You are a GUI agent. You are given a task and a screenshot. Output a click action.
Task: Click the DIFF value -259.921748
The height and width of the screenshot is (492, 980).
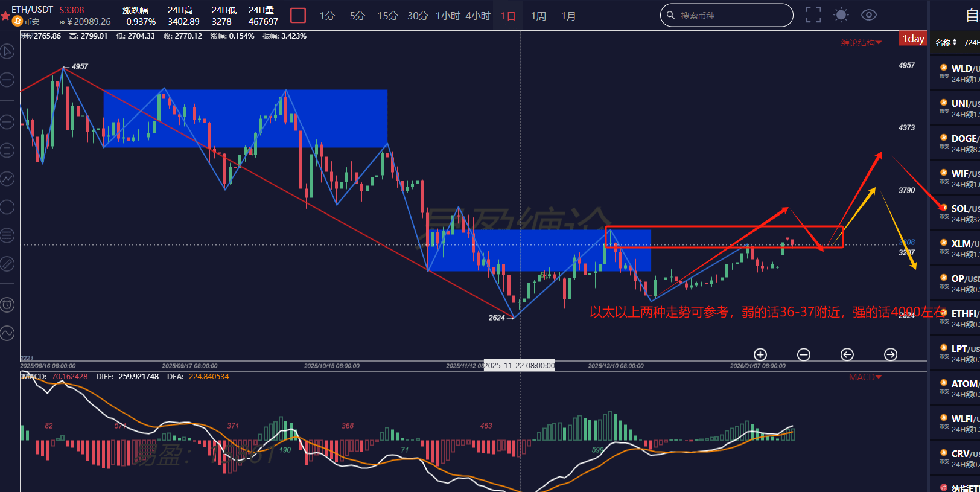[x=136, y=377]
